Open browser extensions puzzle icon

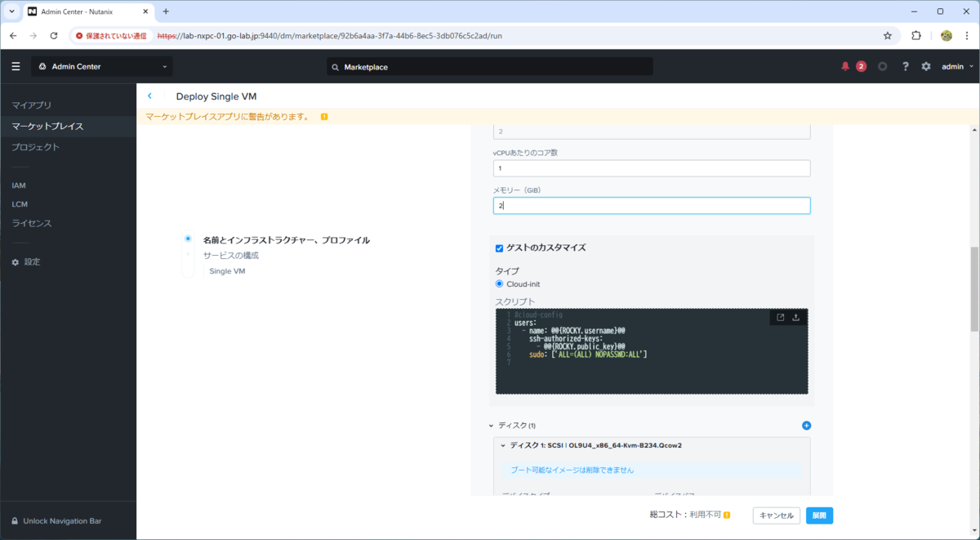tap(915, 36)
